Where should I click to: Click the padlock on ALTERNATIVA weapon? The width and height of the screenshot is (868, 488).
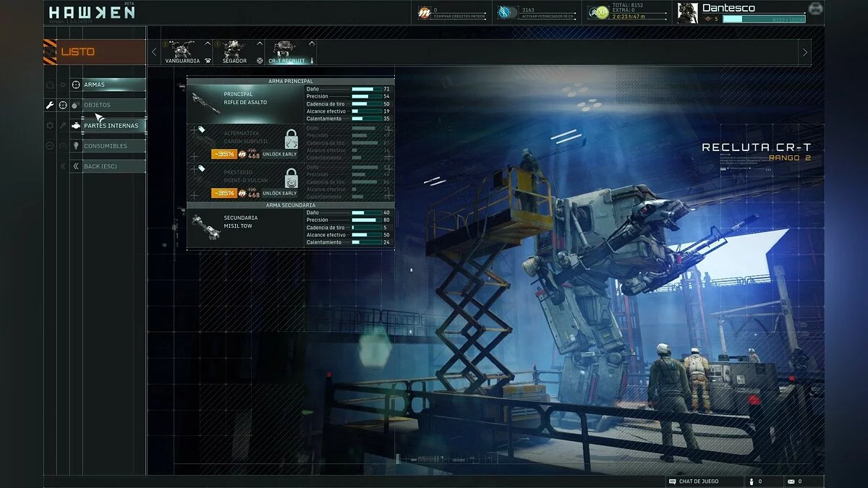click(x=291, y=138)
